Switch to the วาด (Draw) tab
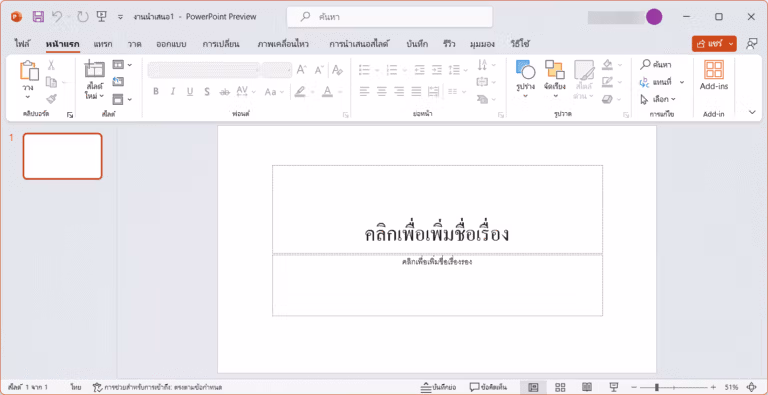Viewport: 768px width, 395px height. click(x=135, y=44)
